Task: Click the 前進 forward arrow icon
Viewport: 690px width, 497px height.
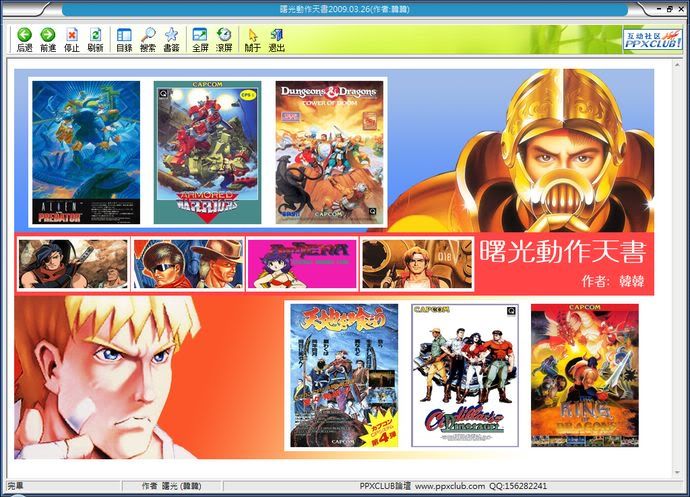Action: point(48,34)
